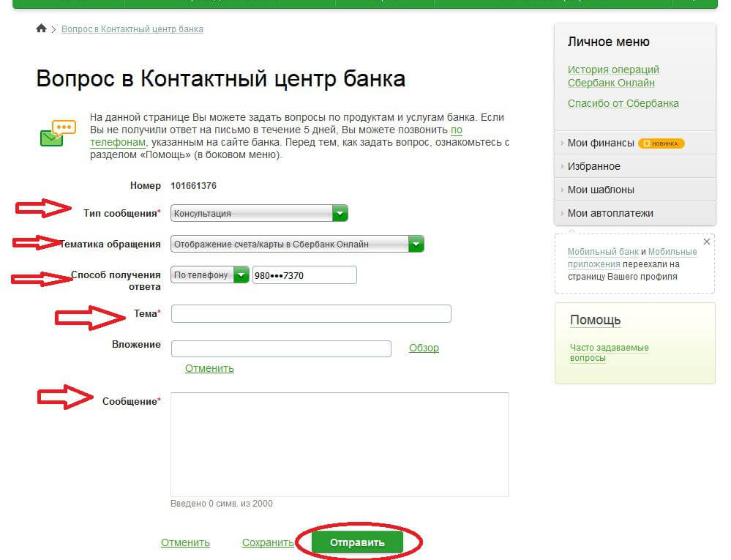
Task: Click the request number 101661376
Action: [x=193, y=186]
